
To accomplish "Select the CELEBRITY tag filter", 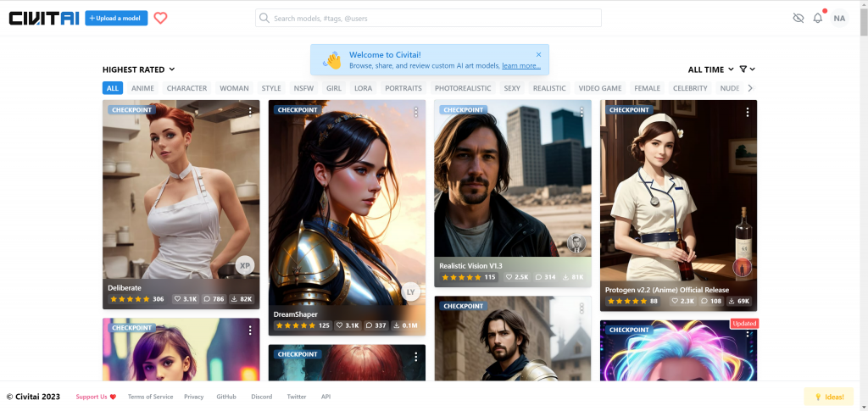I will click(x=690, y=88).
